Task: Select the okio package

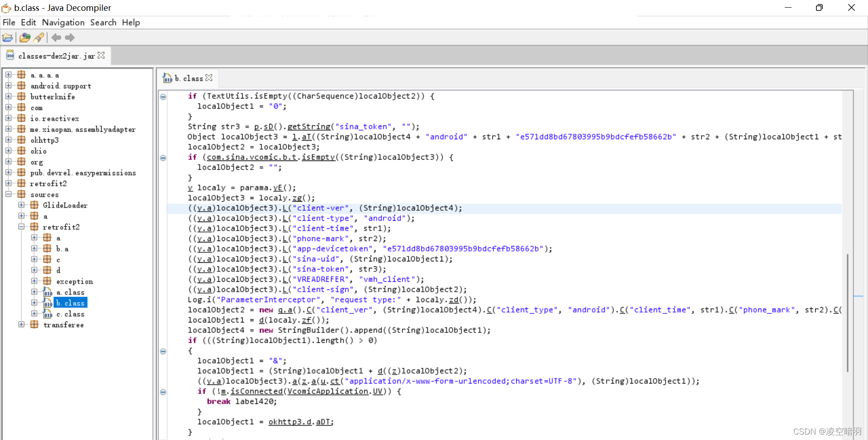Action: point(38,151)
